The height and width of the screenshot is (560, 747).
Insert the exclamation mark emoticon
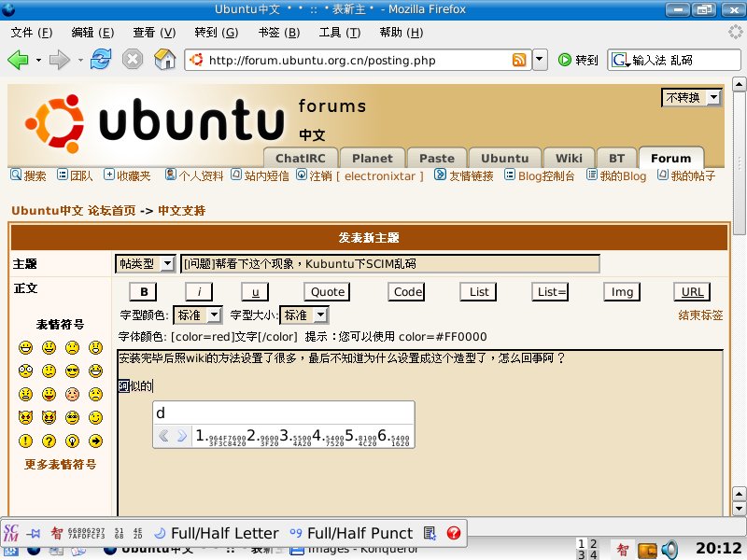click(26, 441)
